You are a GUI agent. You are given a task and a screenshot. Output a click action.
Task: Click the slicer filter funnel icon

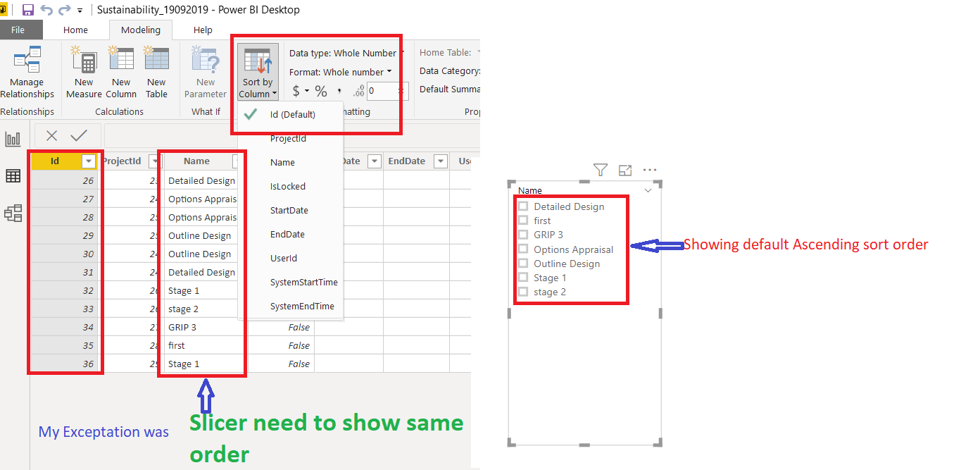click(600, 170)
